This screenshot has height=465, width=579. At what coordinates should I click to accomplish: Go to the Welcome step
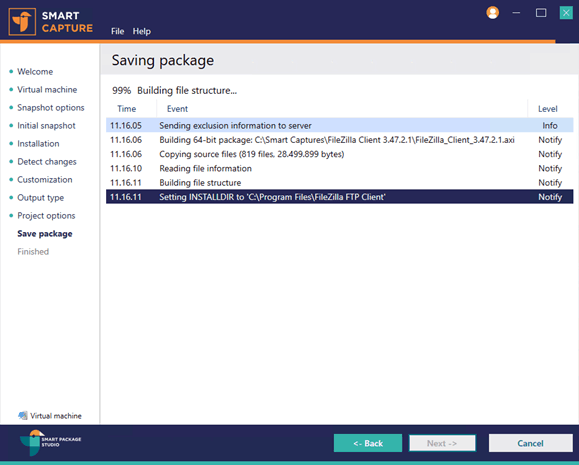pos(35,72)
